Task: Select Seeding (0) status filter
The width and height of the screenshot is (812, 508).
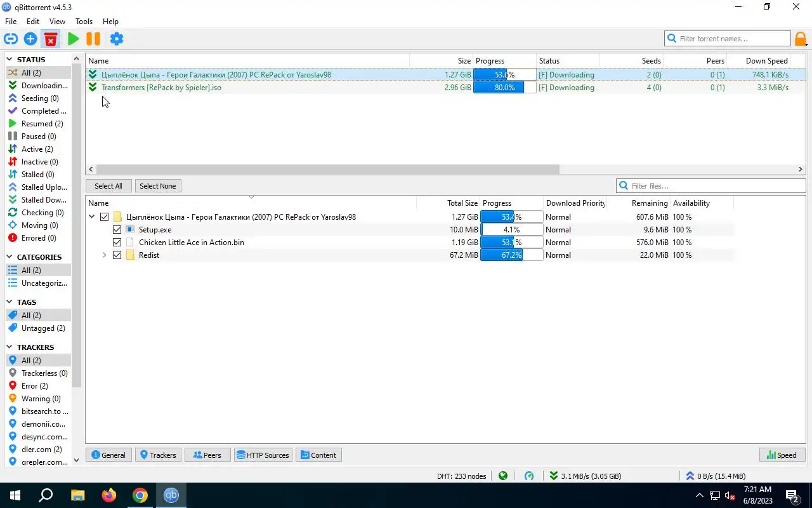Action: (37, 98)
